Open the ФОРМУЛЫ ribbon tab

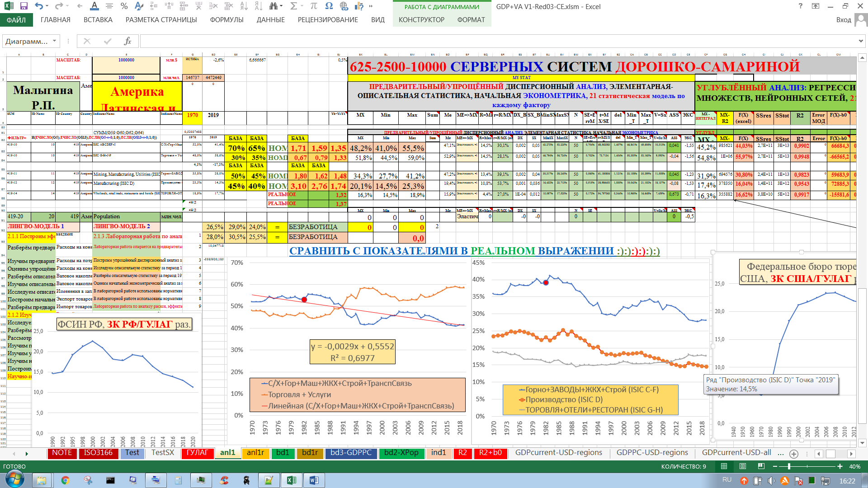click(x=226, y=20)
